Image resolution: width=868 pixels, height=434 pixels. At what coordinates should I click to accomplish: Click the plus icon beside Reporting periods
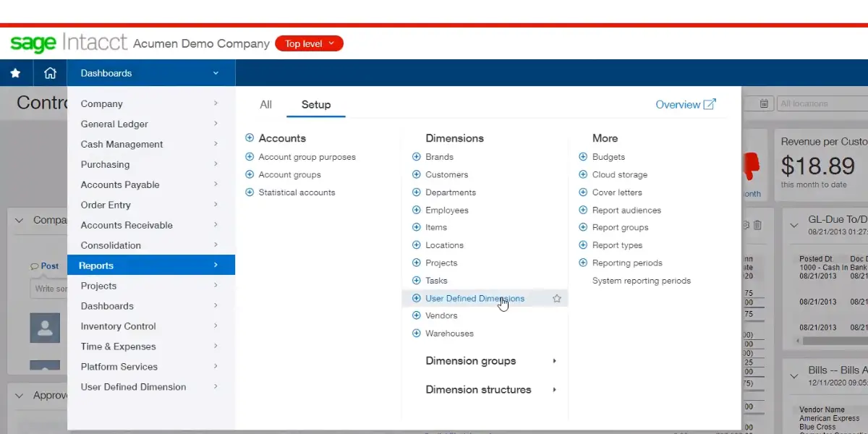pos(583,263)
